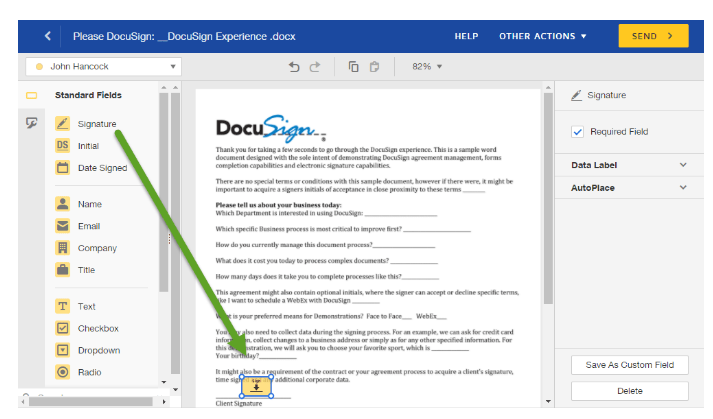The width and height of the screenshot is (713, 419).
Task: Uncheck the Required Field checkbox
Action: 577,132
